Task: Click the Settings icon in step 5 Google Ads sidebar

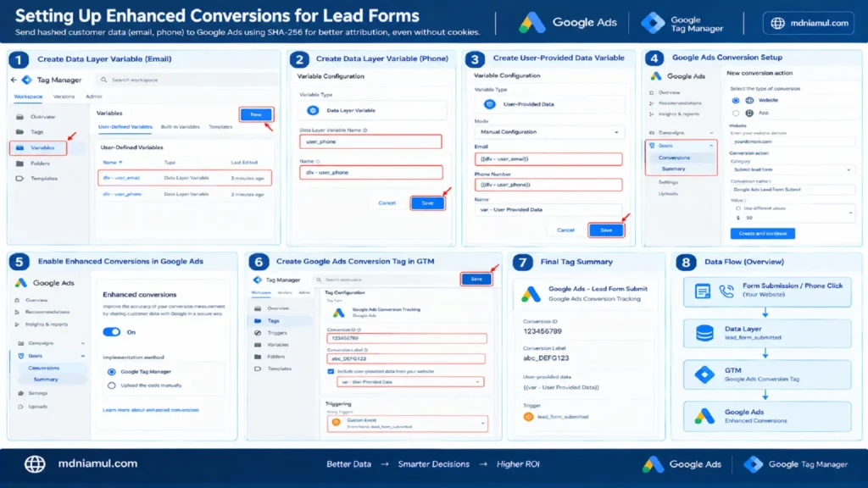Action: click(x=21, y=393)
